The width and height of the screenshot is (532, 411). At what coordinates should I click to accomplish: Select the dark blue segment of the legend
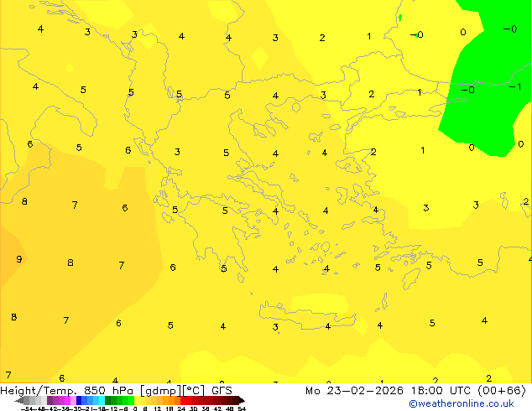tap(79, 400)
